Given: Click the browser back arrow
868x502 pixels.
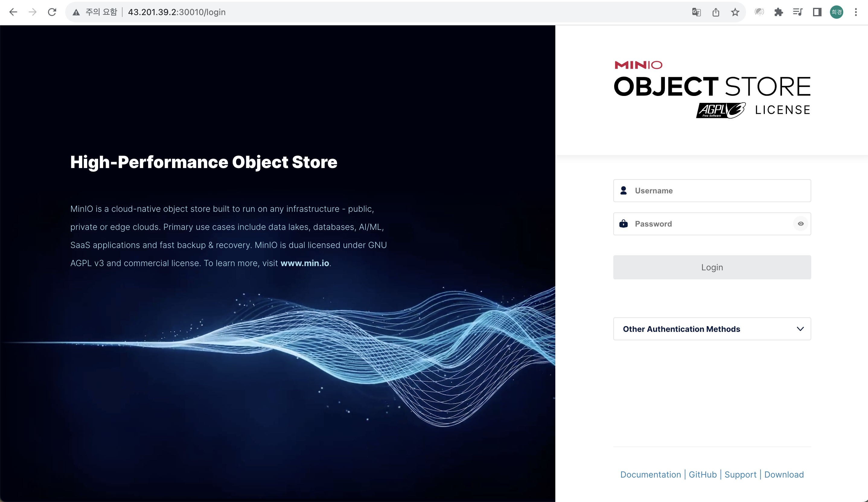Looking at the screenshot, I should (13, 12).
